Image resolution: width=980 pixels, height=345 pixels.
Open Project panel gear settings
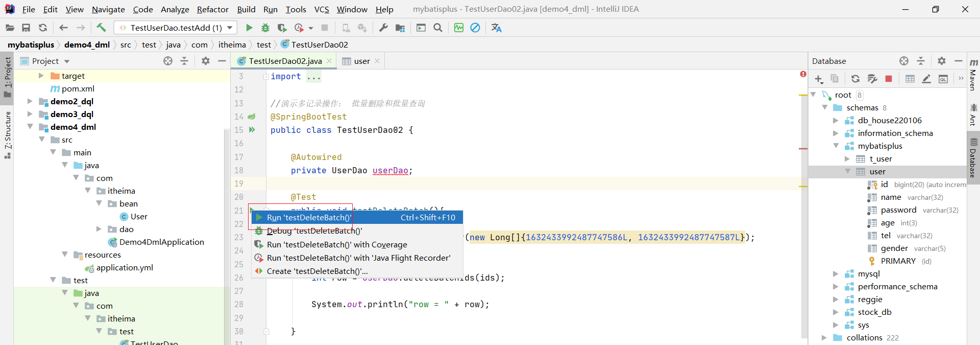pyautogui.click(x=206, y=61)
